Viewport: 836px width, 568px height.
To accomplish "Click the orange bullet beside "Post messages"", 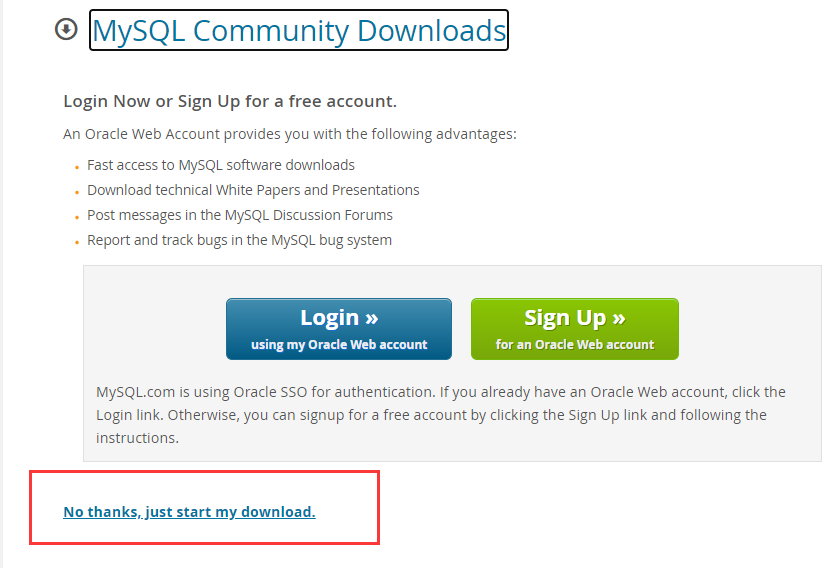I will 77,217.
